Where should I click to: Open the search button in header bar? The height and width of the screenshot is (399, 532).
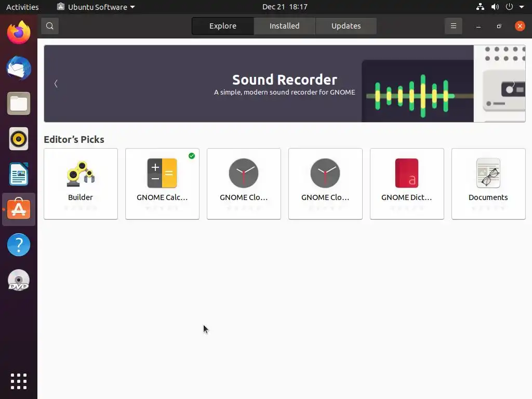tap(50, 26)
